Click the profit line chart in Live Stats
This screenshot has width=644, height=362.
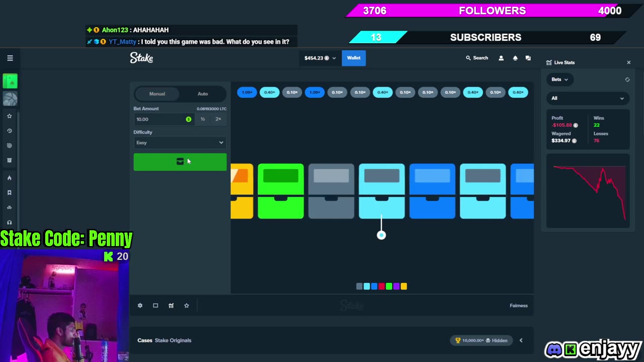tap(589, 192)
